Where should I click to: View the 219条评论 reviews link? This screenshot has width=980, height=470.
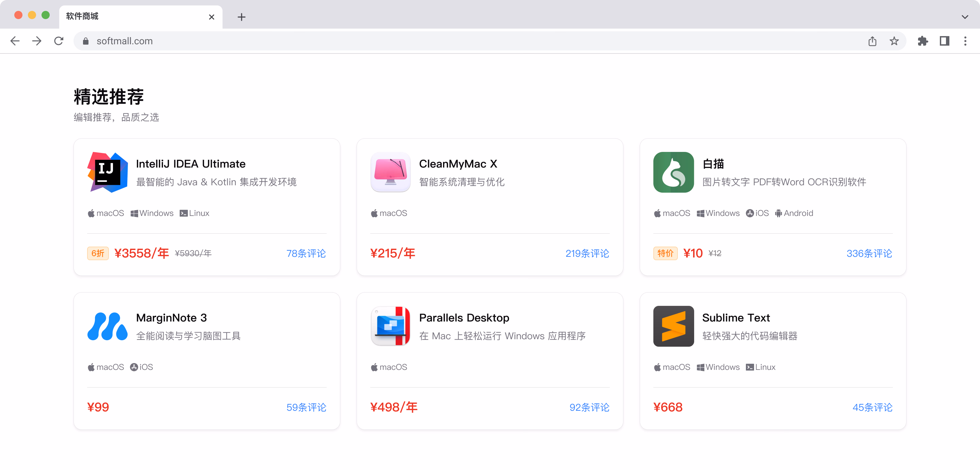pyautogui.click(x=587, y=253)
